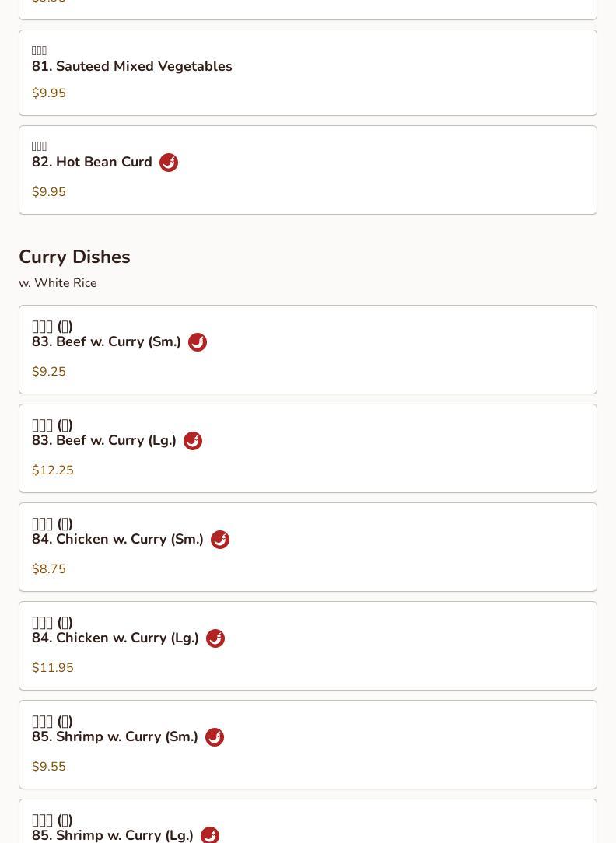Click the $12.25 price of large beef curry
This screenshot has width=616, height=843.
(53, 470)
